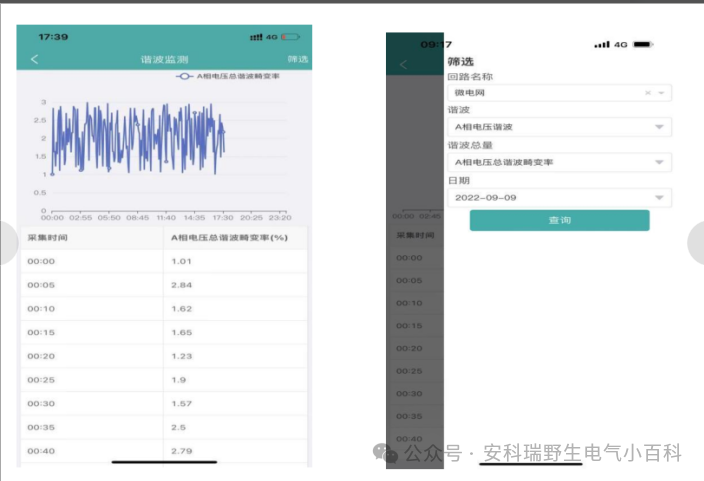Select the 00:00 row with value 1.01
This screenshot has width=704, height=481.
tap(164, 261)
